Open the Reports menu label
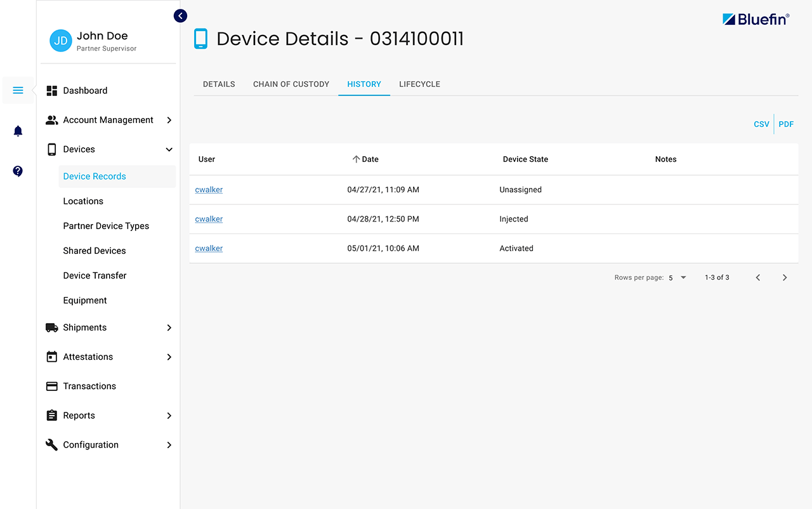Viewport: 812px width, 509px height. coord(79,416)
